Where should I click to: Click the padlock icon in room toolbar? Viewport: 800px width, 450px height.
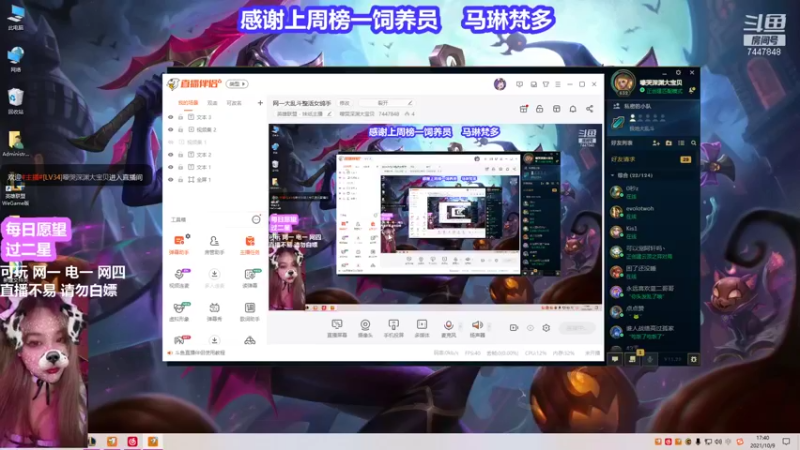pyautogui.click(x=539, y=109)
